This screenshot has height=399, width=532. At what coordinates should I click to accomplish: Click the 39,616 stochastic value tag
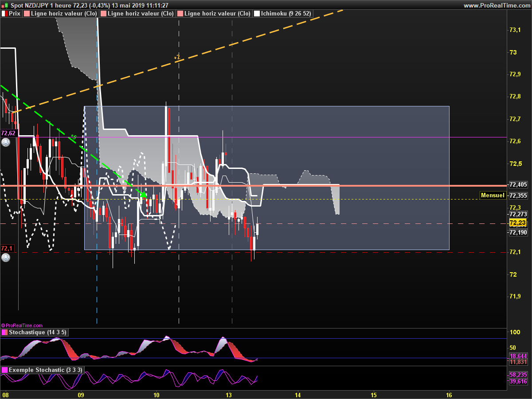518,381
